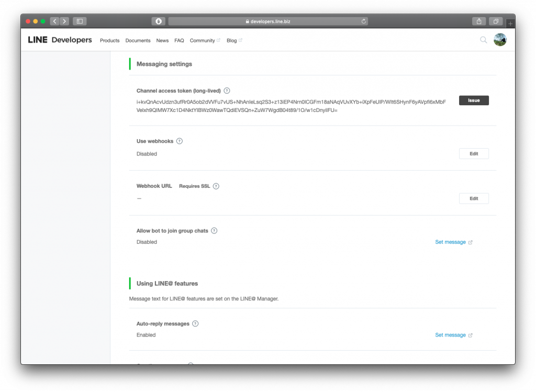Click help icon for Allow bot to join group chats

(x=214, y=231)
